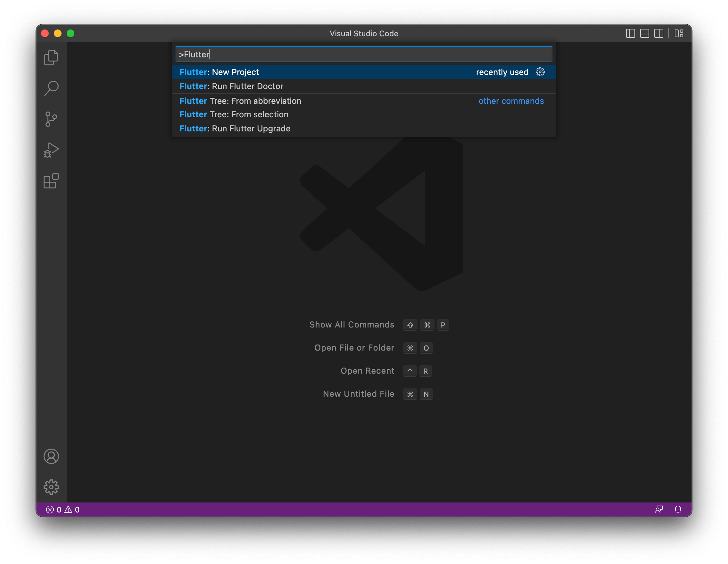Close the window with red button
The width and height of the screenshot is (728, 564).
(45, 33)
